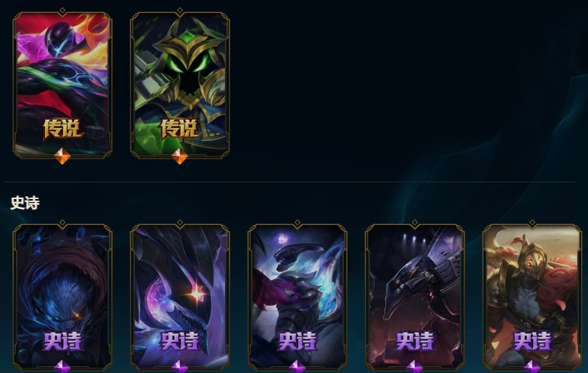Image resolution: width=588 pixels, height=373 pixels.
Task: Choose the dark beaked-helmet mech skin card
Action: 414,297
